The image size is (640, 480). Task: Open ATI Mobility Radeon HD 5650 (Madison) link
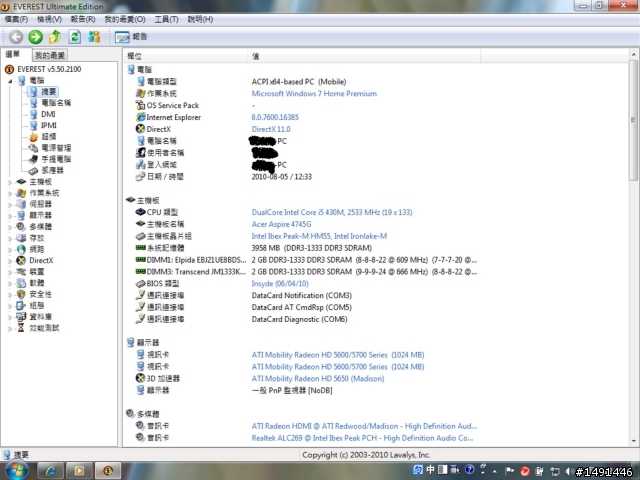pos(318,378)
